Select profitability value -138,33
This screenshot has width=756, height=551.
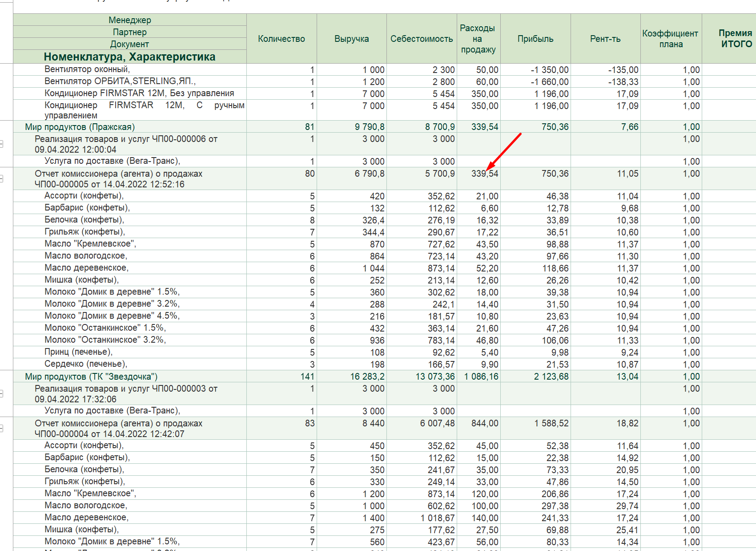623,82
